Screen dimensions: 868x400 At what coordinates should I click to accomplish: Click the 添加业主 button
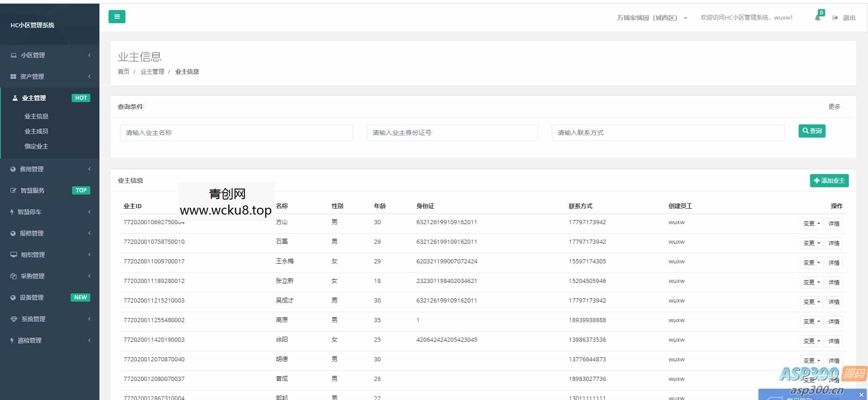(829, 180)
